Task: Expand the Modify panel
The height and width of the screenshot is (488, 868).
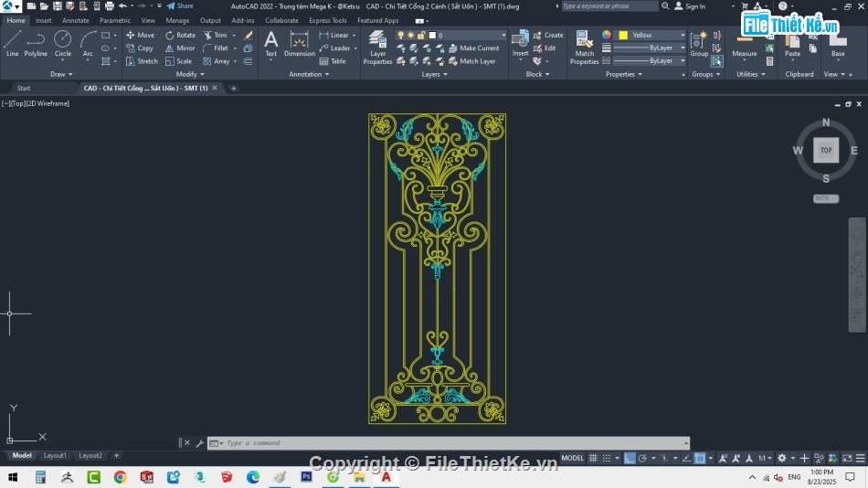Action: [190, 74]
